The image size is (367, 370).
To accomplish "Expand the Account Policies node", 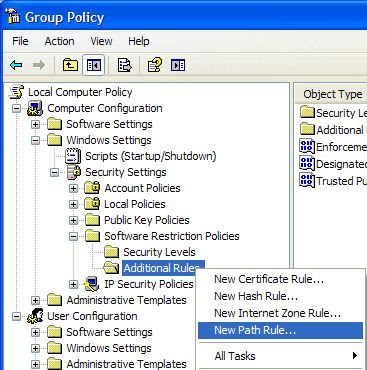I will coord(73,188).
